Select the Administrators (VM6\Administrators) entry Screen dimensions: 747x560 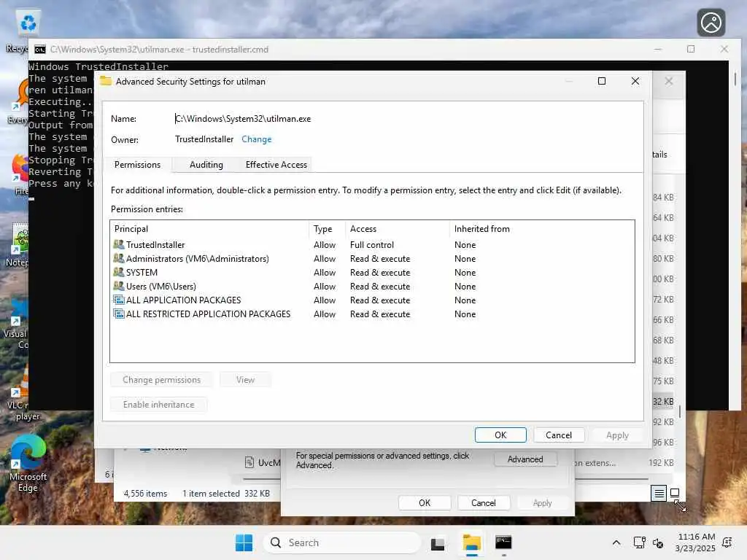[371, 259]
